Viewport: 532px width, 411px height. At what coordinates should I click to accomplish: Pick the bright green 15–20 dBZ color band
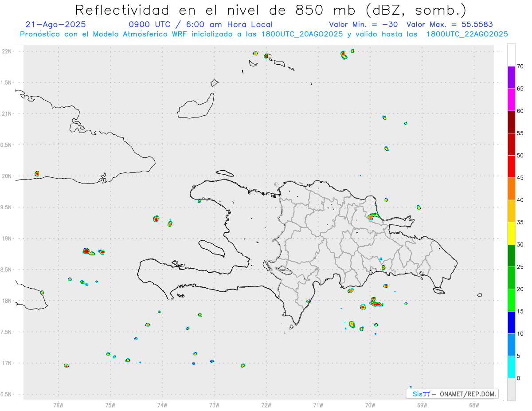511,300
